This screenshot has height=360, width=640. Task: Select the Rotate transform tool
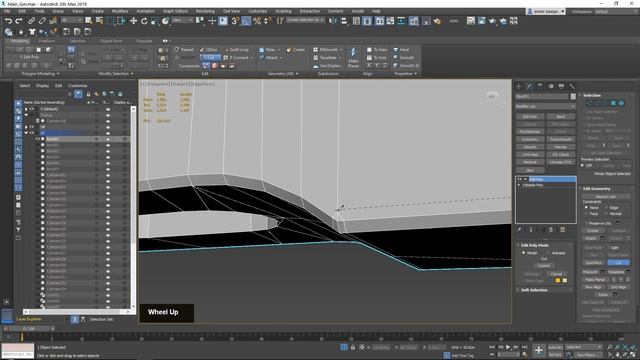tap(144, 21)
